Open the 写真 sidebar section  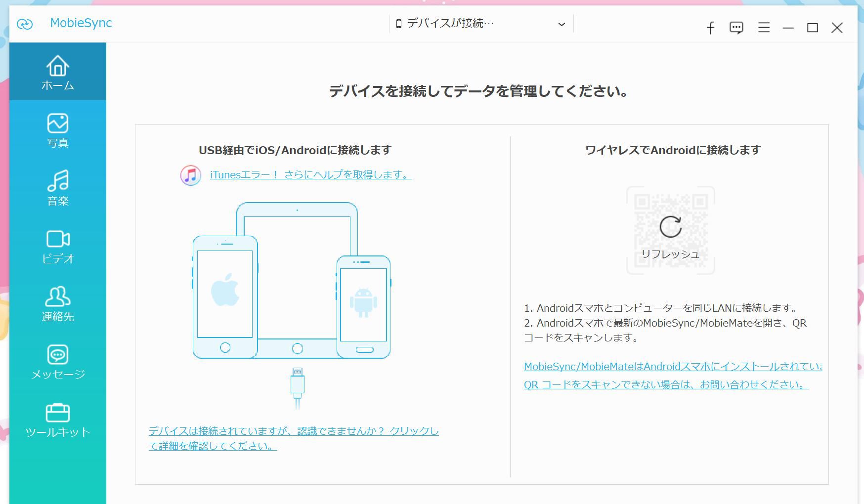[x=57, y=130]
